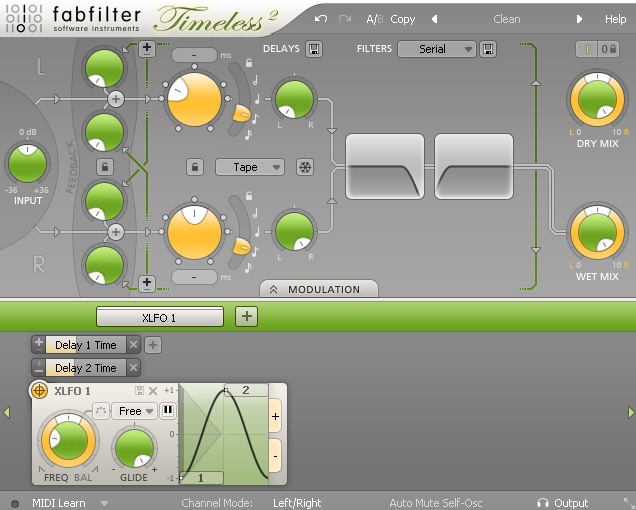Load next preset with right arrow

tap(579, 19)
